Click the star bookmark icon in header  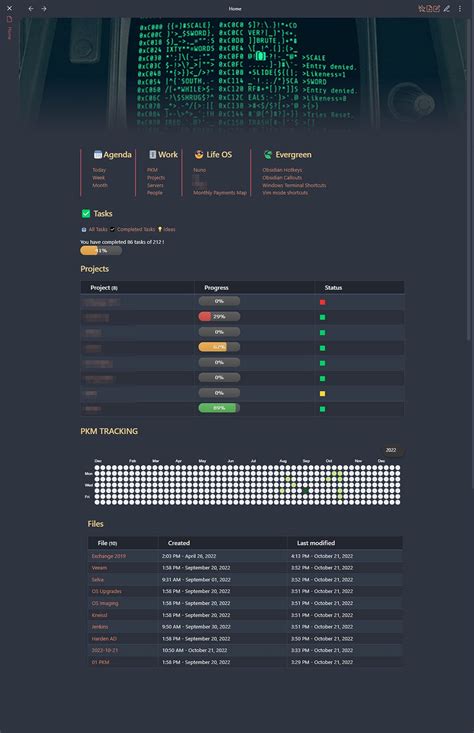[421, 8]
